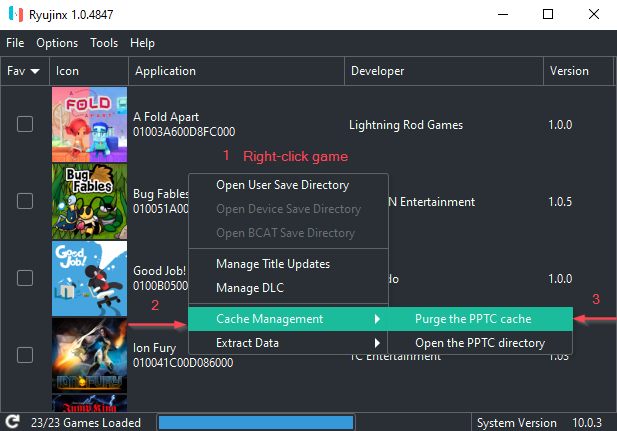Choose Manage DLC entry
Screen dimensions: 617x431
(288, 288)
